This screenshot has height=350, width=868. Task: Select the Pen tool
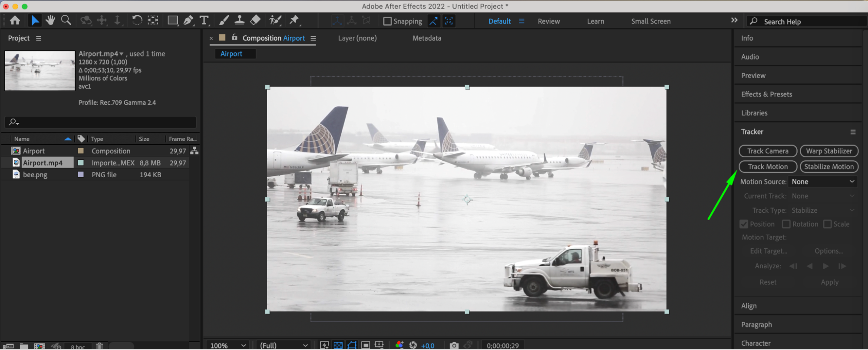pos(188,20)
